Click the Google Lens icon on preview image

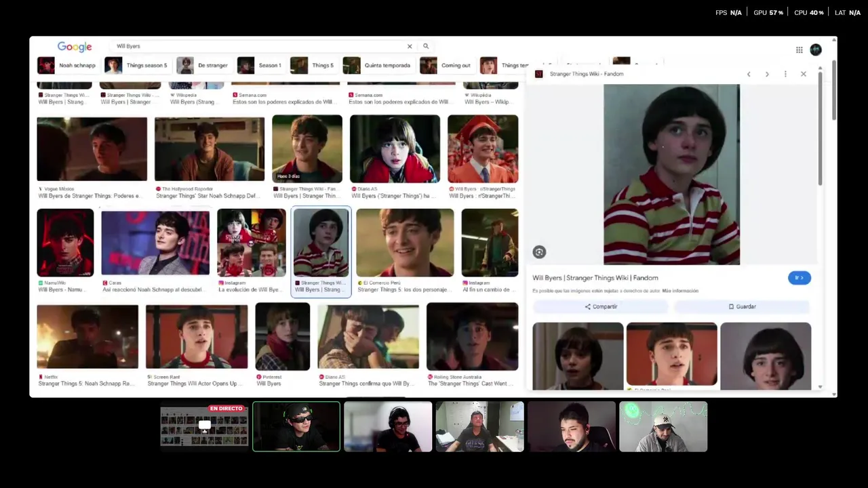click(539, 252)
